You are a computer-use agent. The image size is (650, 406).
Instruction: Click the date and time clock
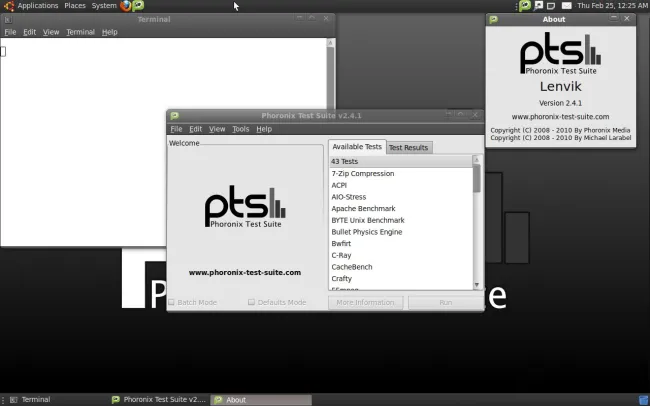(612, 6)
